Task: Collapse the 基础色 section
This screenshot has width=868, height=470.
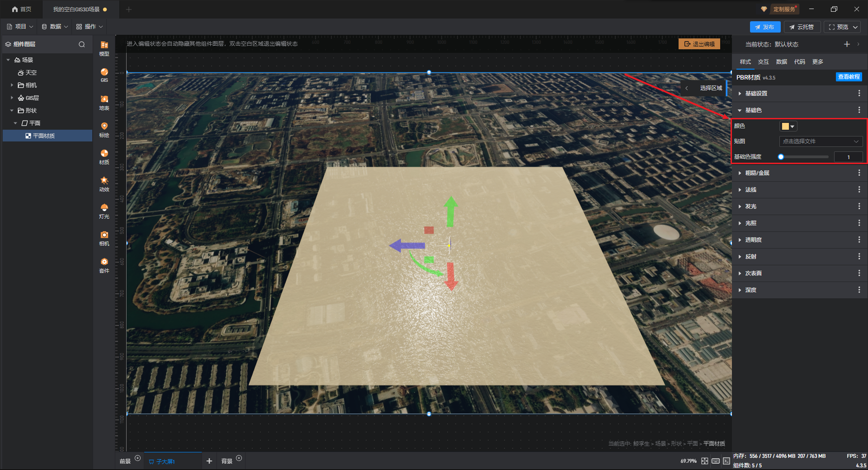Action: point(740,110)
